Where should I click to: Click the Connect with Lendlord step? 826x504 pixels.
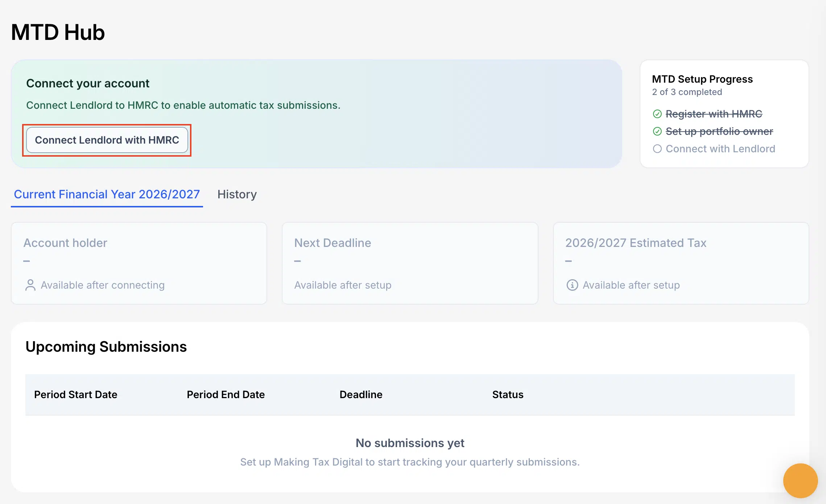tap(720, 149)
